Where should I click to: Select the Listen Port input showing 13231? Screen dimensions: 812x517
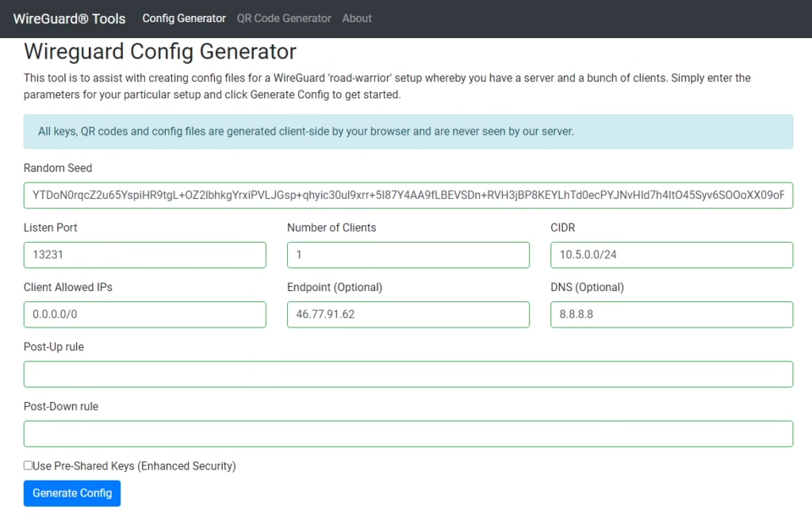[144, 255]
